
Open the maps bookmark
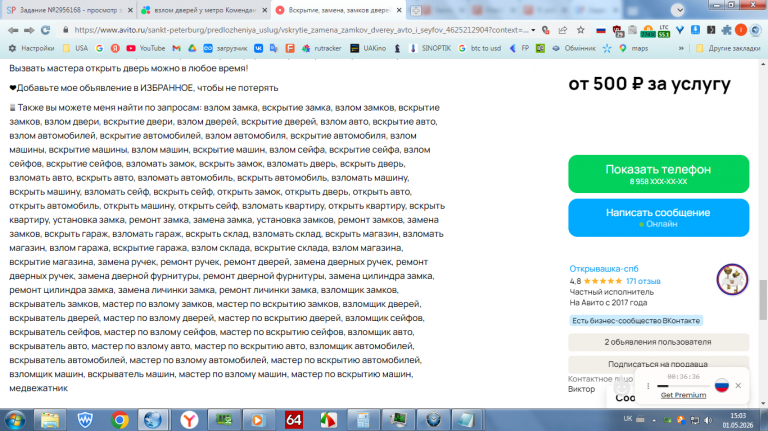(x=633, y=48)
